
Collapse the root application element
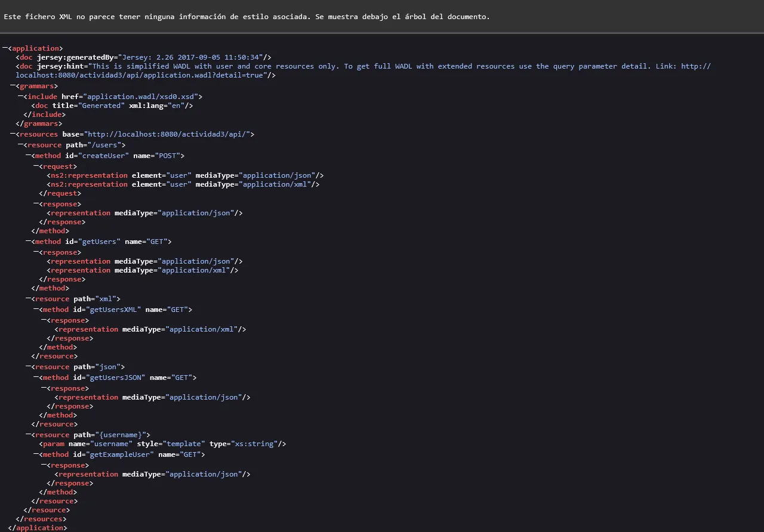(x=4, y=48)
